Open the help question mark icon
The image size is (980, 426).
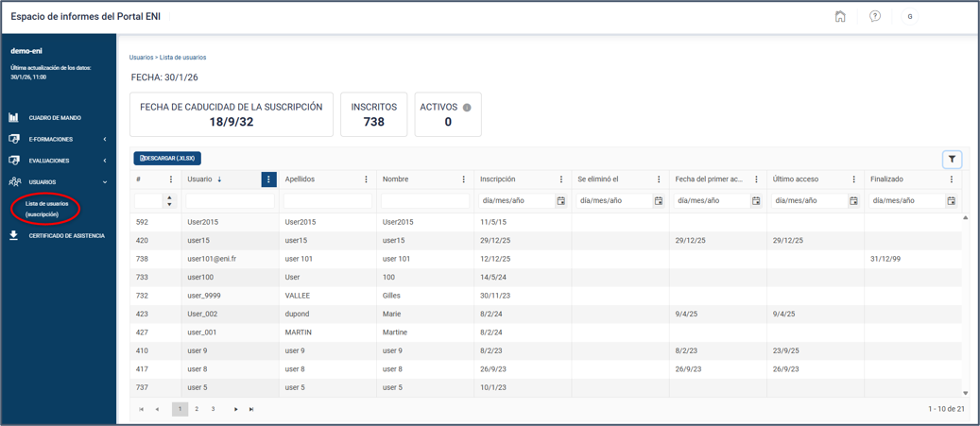[875, 17]
